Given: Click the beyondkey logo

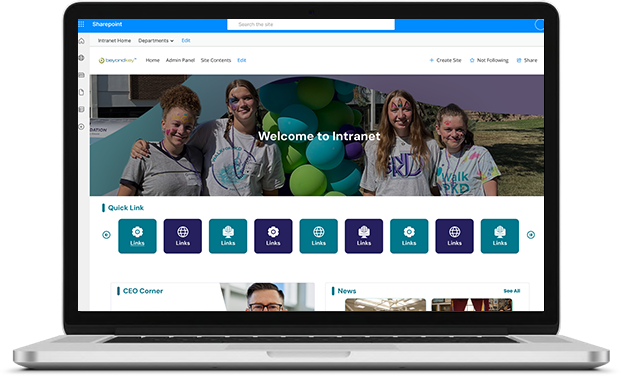Looking at the screenshot, I should coord(118,60).
